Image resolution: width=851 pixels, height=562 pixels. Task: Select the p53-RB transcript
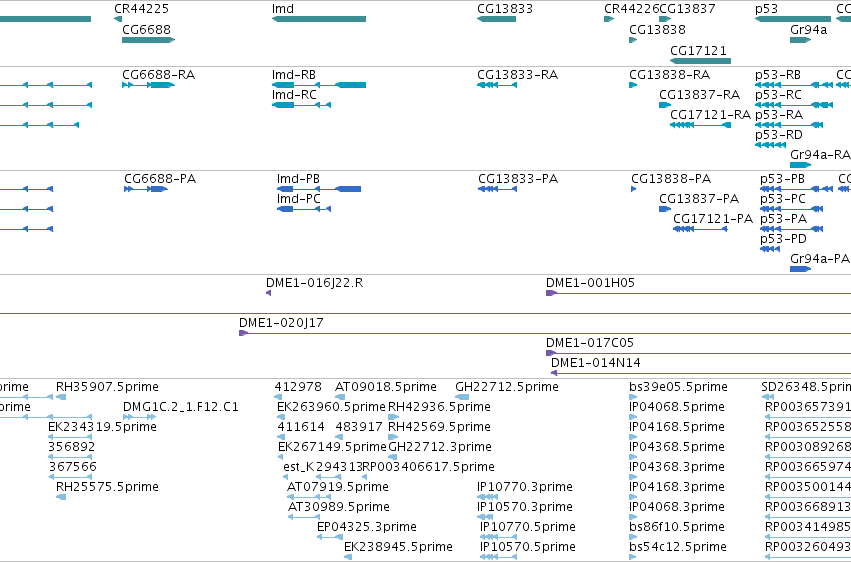point(793,85)
